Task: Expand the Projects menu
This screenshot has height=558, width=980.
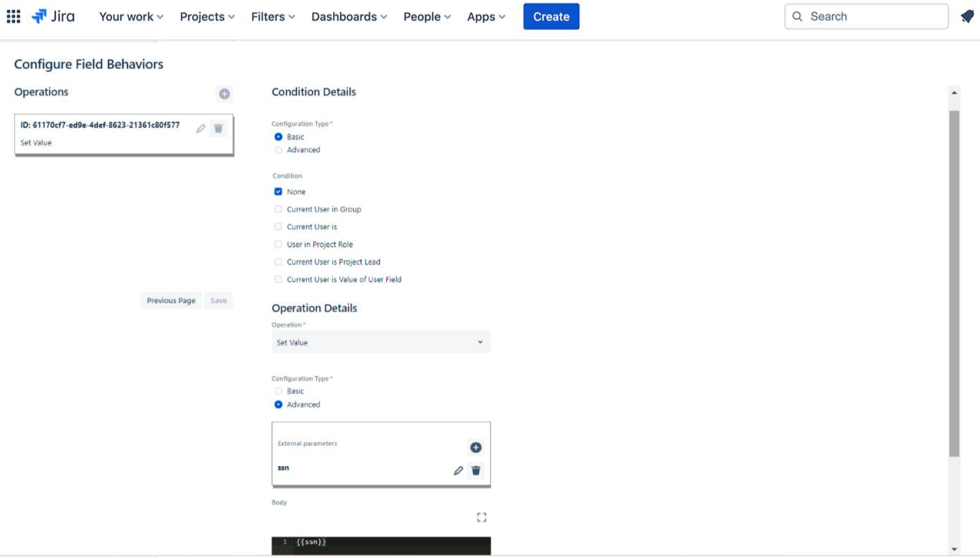Action: click(x=207, y=16)
